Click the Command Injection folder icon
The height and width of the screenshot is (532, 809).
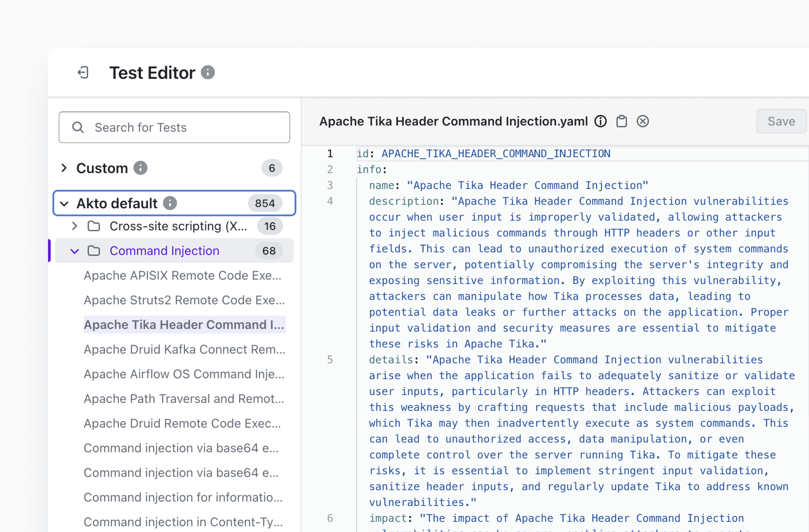(94, 251)
